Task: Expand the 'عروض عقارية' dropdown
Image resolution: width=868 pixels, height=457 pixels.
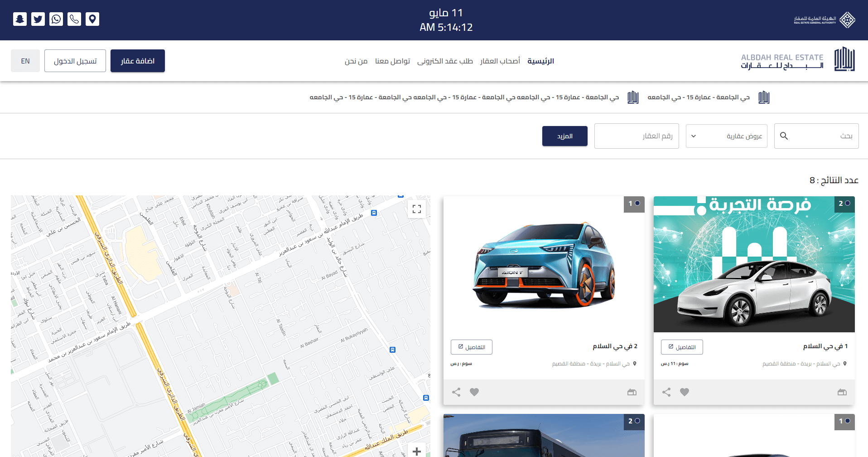Action: click(726, 136)
